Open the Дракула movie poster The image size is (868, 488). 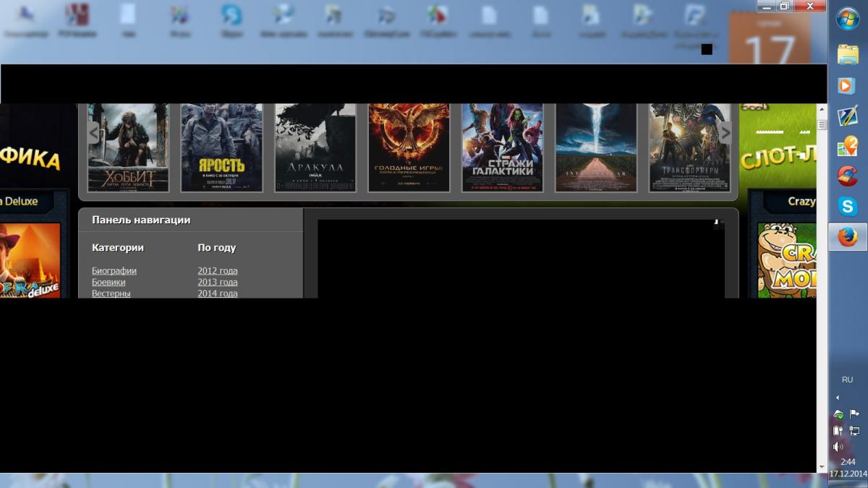(x=315, y=147)
